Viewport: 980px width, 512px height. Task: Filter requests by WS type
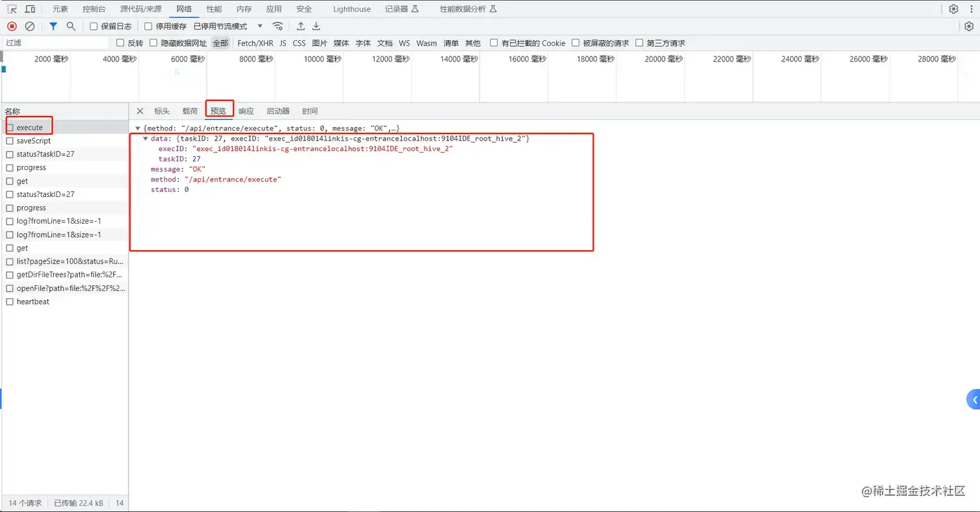pos(404,43)
